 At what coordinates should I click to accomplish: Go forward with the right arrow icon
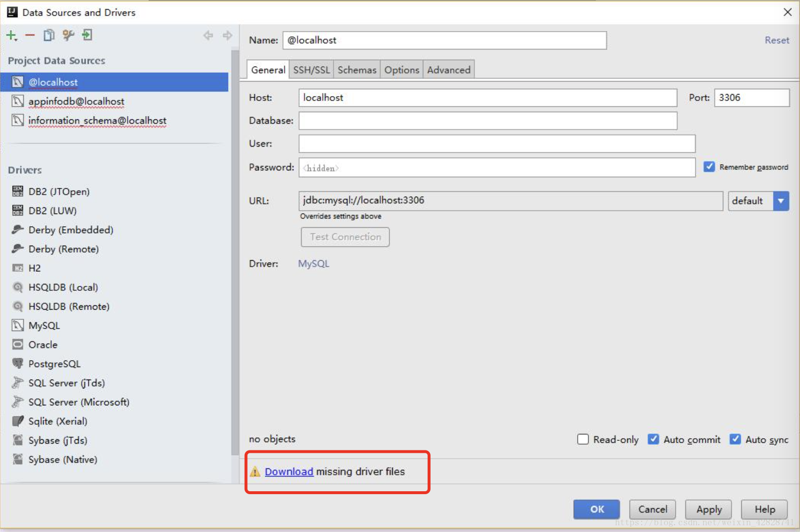(227, 35)
